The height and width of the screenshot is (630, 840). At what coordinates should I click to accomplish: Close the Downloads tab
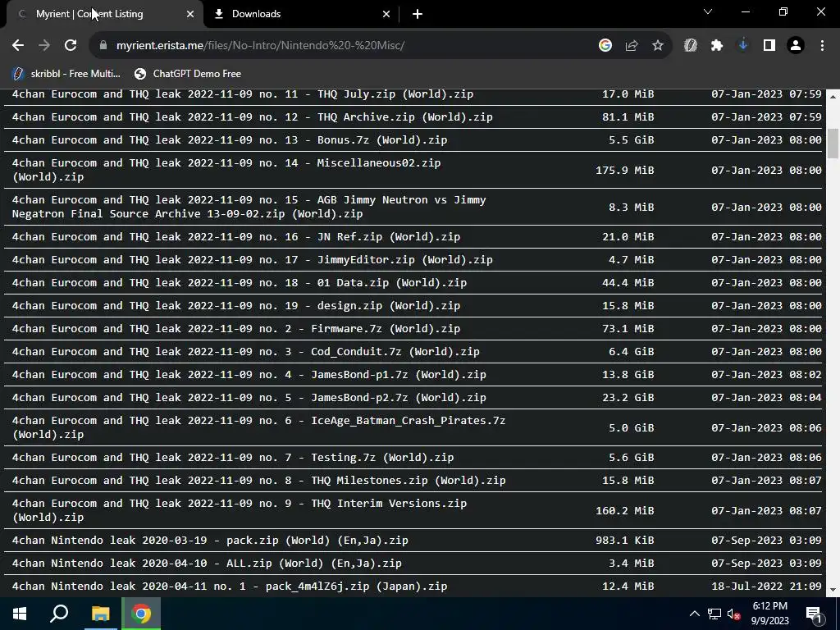[x=386, y=14]
